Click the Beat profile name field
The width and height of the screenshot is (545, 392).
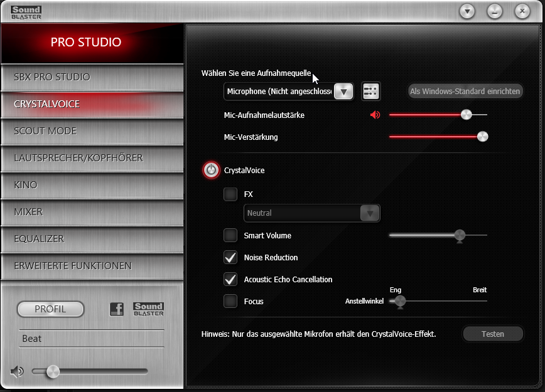click(x=92, y=339)
